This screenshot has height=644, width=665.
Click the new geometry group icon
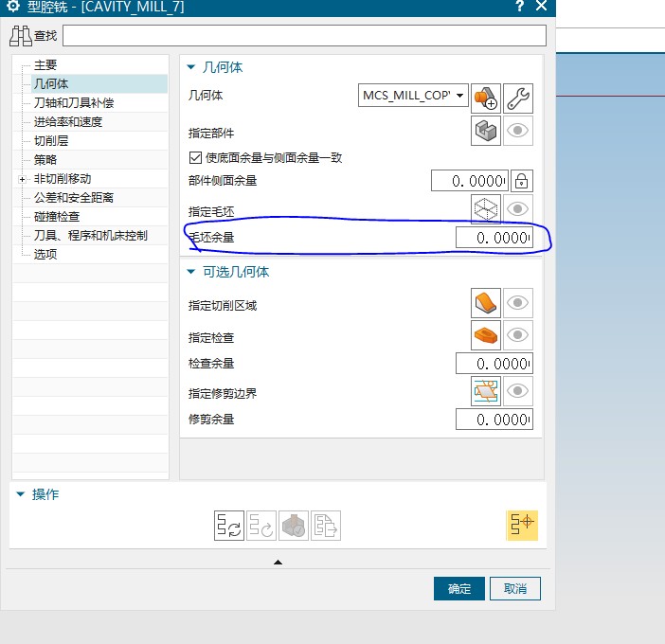coord(486,98)
